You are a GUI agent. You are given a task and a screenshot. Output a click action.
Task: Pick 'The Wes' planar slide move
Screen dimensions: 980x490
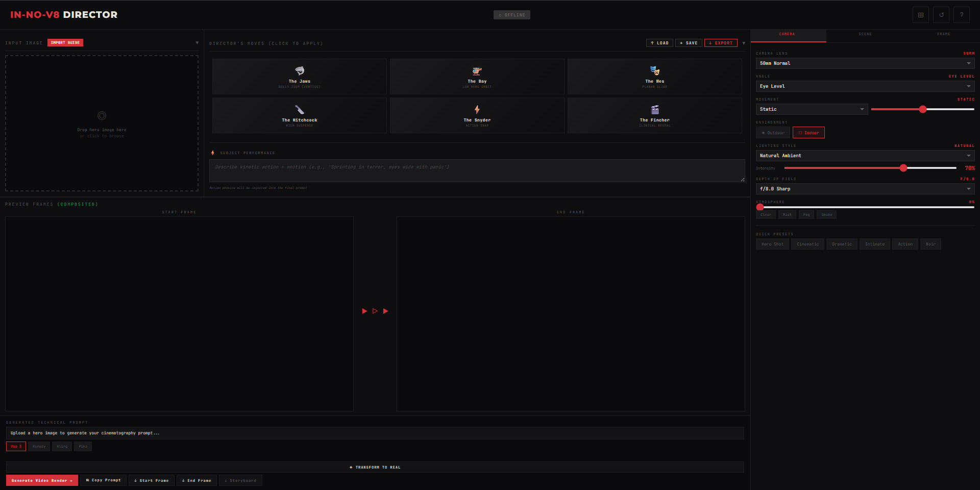(x=654, y=76)
